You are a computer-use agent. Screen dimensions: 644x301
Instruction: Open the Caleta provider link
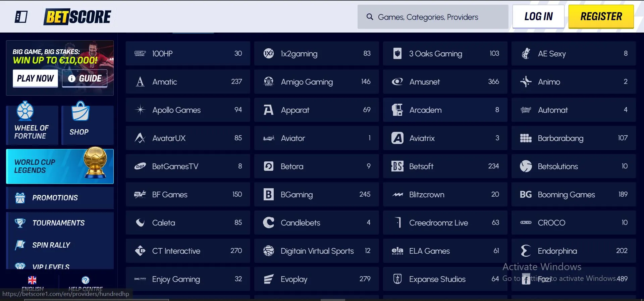pos(188,222)
